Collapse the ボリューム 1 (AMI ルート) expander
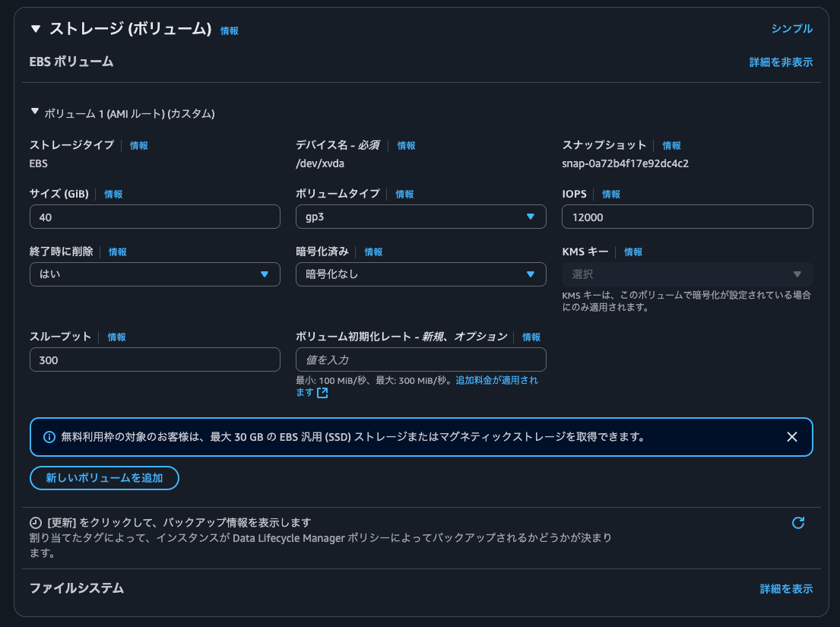Image resolution: width=840 pixels, height=627 pixels. coord(34,112)
